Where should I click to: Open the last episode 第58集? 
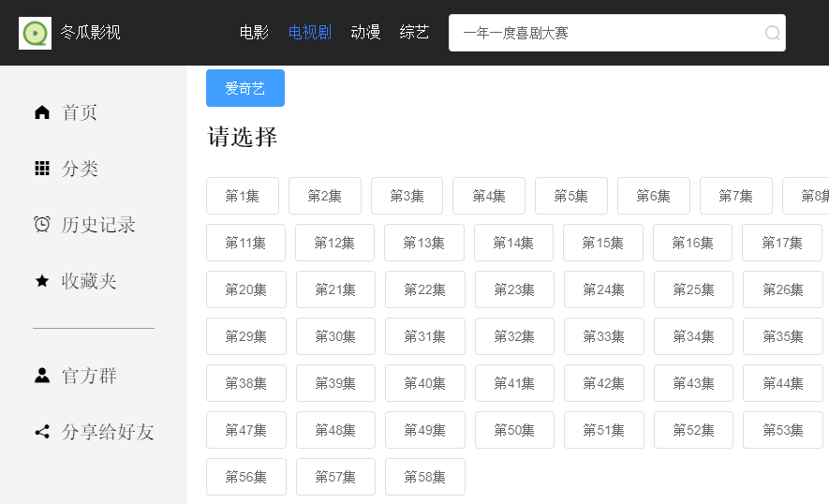(424, 477)
